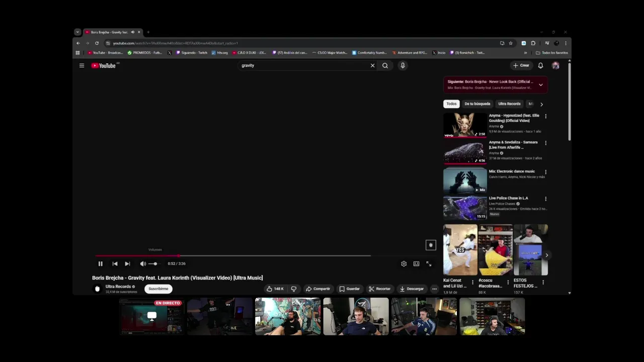Image resolution: width=644 pixels, height=362 pixels.
Task: Download the video with Descargar
Action: pos(412,289)
